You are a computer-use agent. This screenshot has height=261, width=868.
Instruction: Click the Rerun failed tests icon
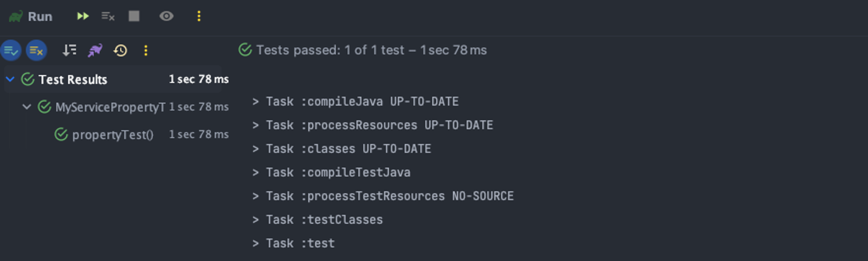(108, 17)
